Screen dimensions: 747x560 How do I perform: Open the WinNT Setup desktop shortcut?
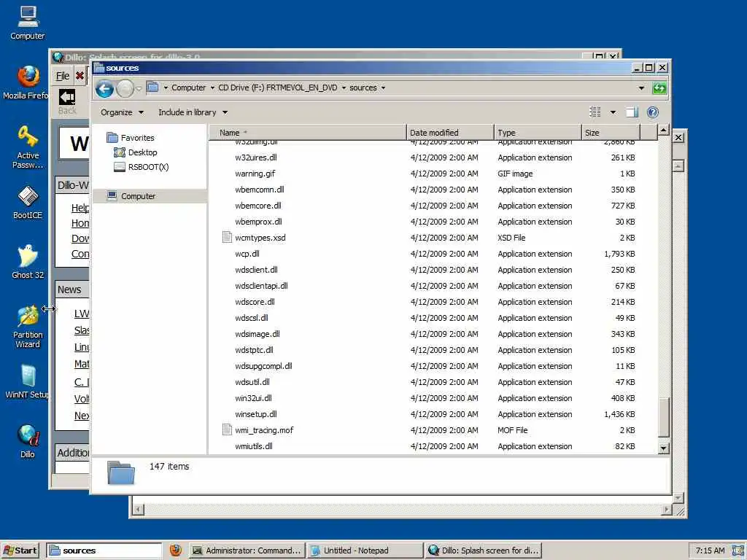[x=28, y=381]
